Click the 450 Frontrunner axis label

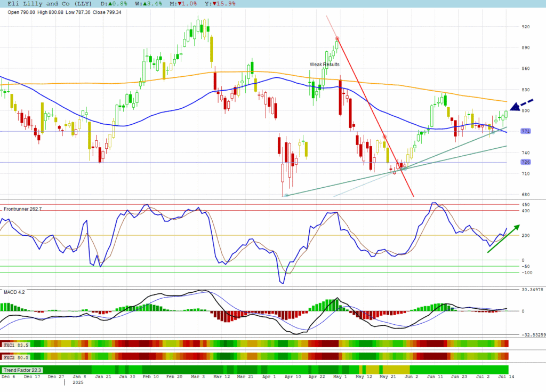[x=525, y=205]
